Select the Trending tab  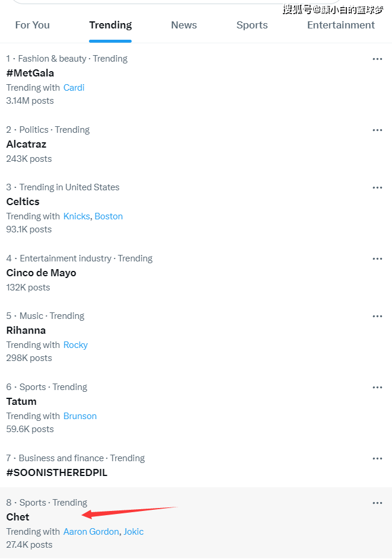point(110,25)
